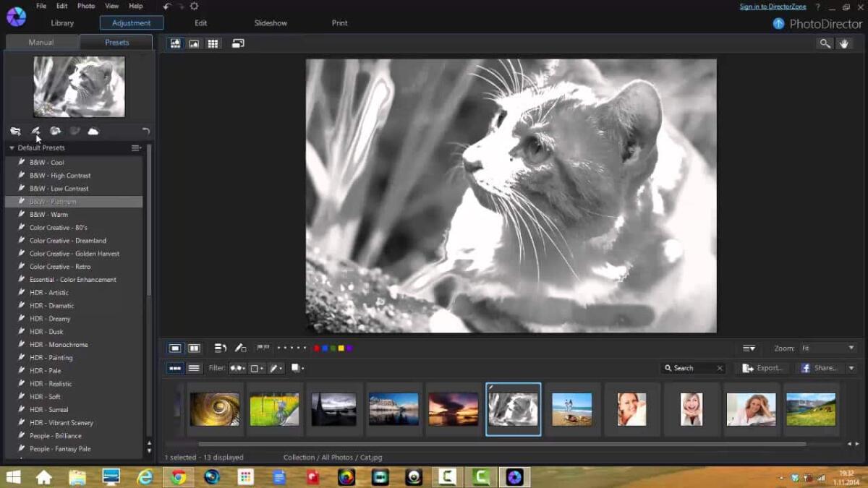Open the zoom magnifier tool
The width and height of the screenshot is (868, 488).
click(825, 43)
